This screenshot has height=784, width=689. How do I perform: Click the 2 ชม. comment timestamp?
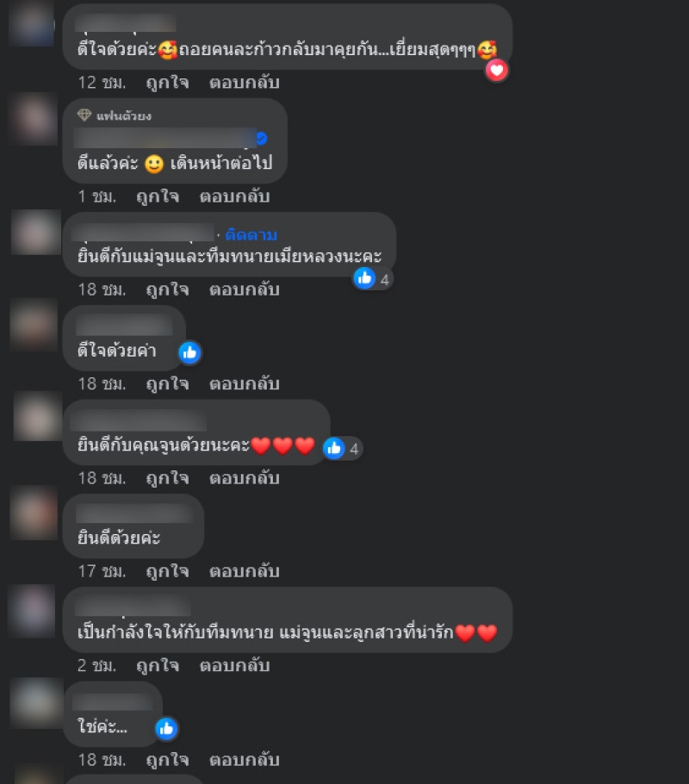[96, 665]
